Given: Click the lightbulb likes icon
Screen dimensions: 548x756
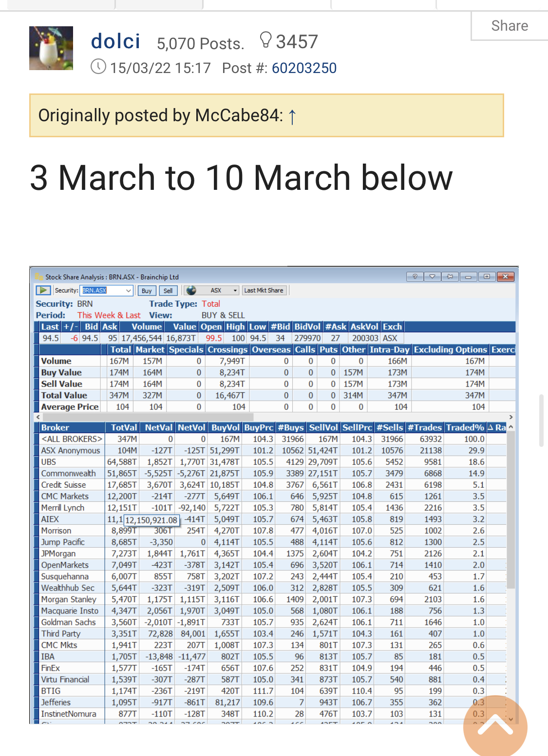Looking at the screenshot, I should [265, 40].
